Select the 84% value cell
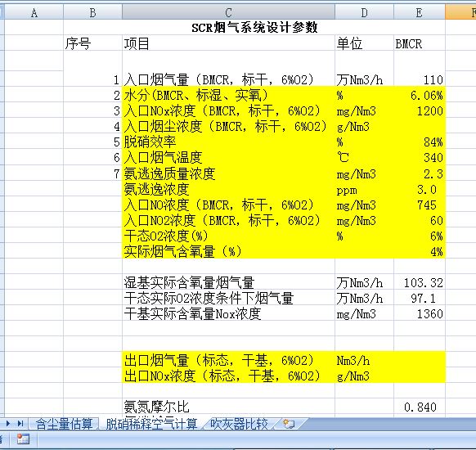 coord(420,142)
